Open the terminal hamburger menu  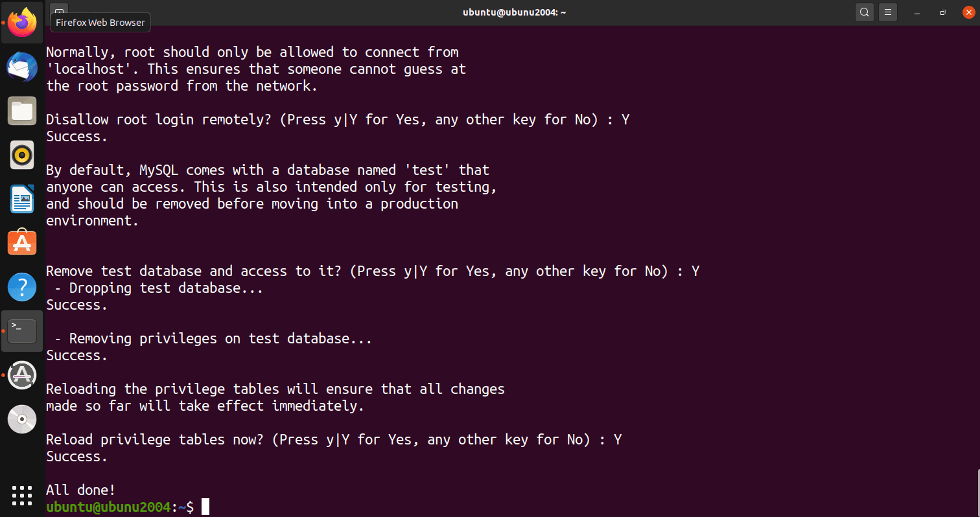pos(887,12)
